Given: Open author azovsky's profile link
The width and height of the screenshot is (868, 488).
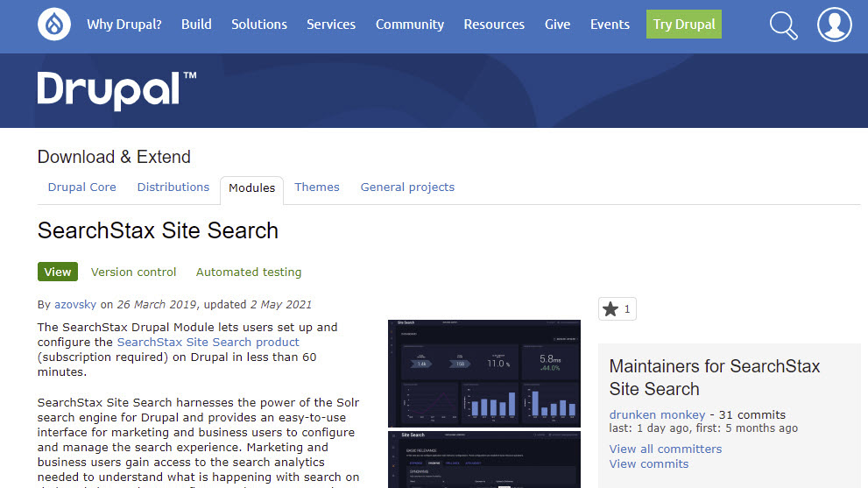Looking at the screenshot, I should tap(75, 304).
